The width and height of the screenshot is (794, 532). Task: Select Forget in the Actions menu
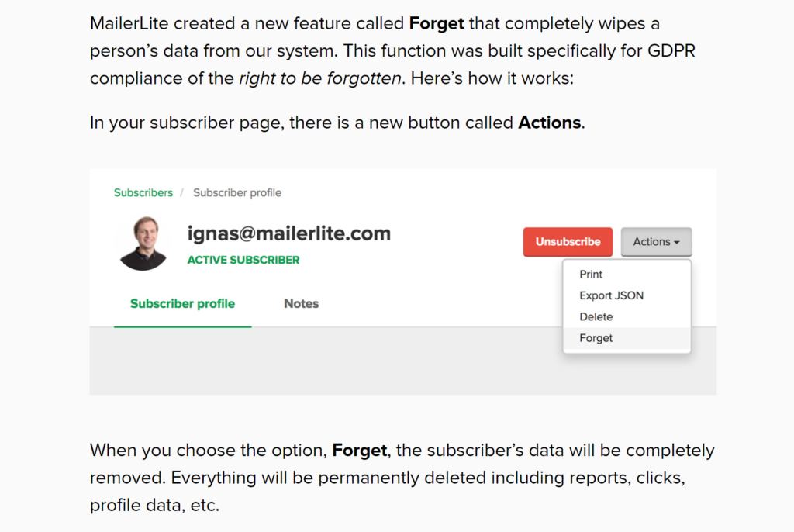click(x=595, y=338)
